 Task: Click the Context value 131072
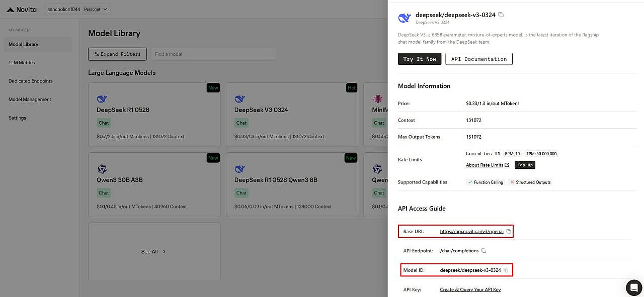pyautogui.click(x=474, y=120)
